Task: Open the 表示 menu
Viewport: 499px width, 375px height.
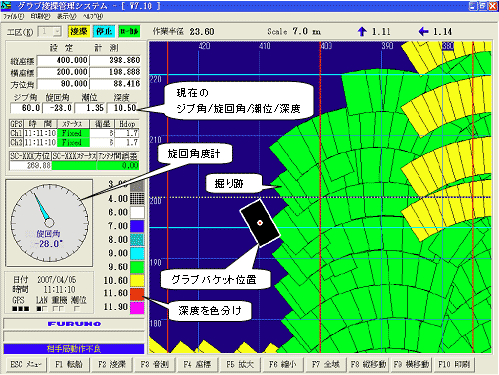Action: (67, 17)
